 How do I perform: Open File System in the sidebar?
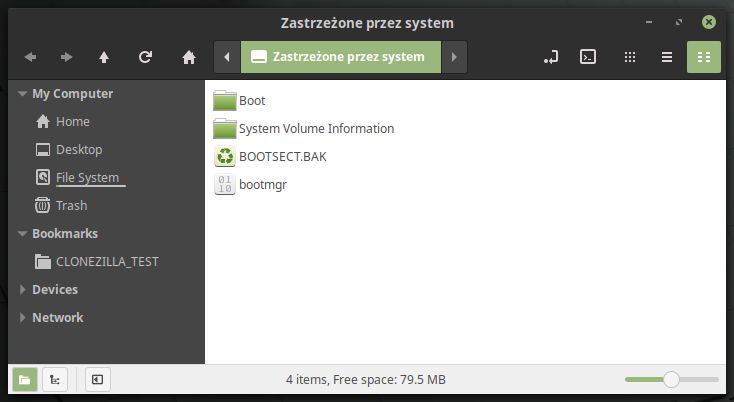[x=87, y=177]
